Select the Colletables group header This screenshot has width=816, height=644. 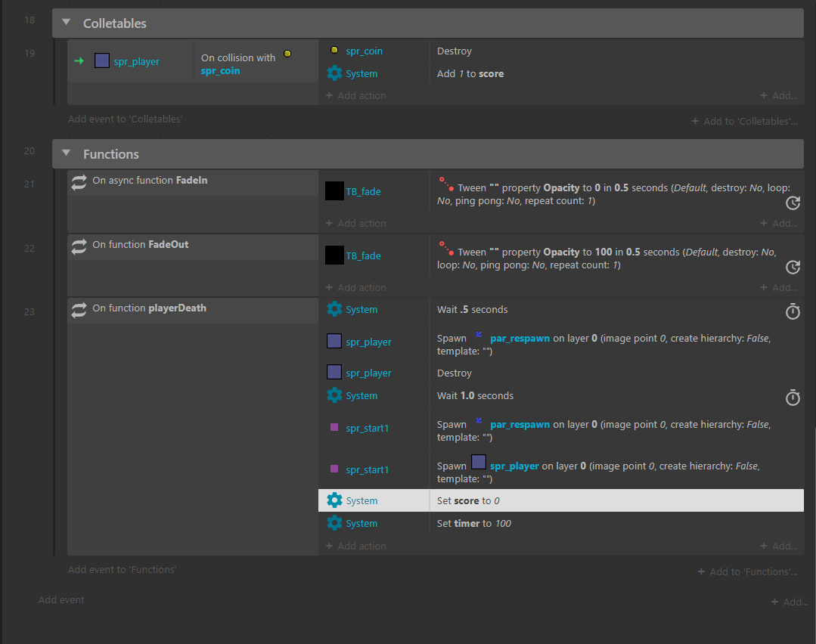pyautogui.click(x=428, y=23)
